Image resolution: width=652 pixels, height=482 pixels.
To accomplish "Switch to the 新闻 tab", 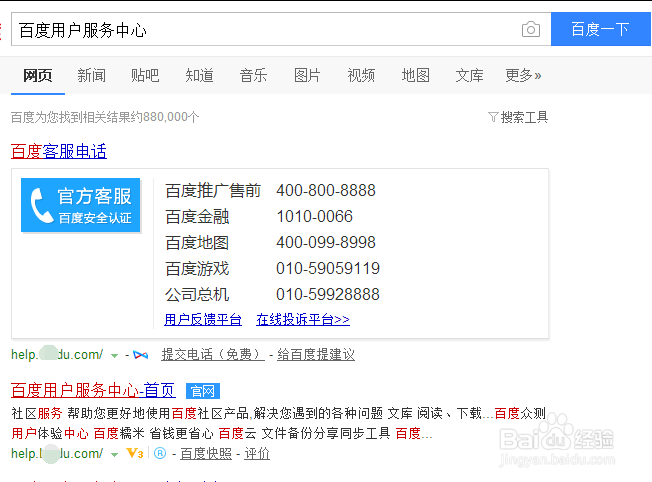I will (91, 75).
